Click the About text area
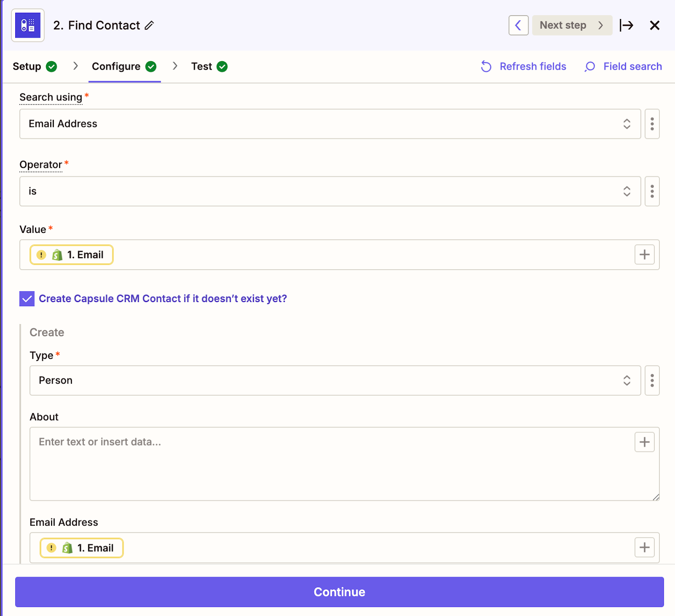Screen dimensions: 675x616 345,464
